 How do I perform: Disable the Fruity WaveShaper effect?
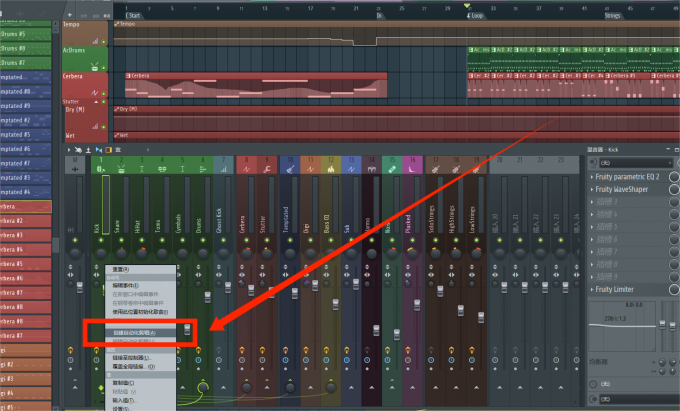tap(674, 189)
